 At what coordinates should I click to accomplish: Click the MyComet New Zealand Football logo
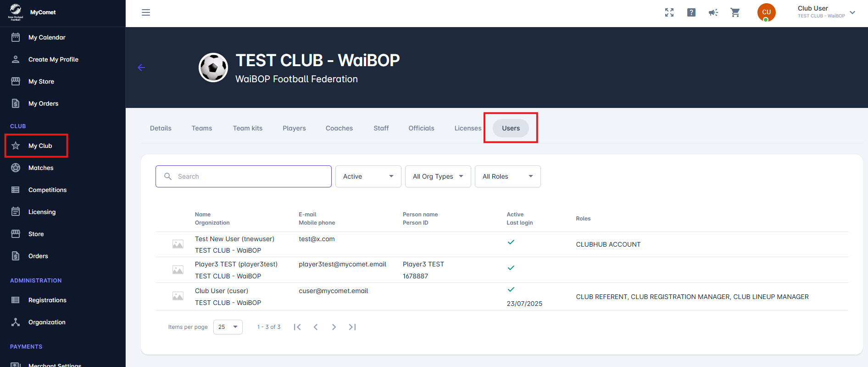16,12
